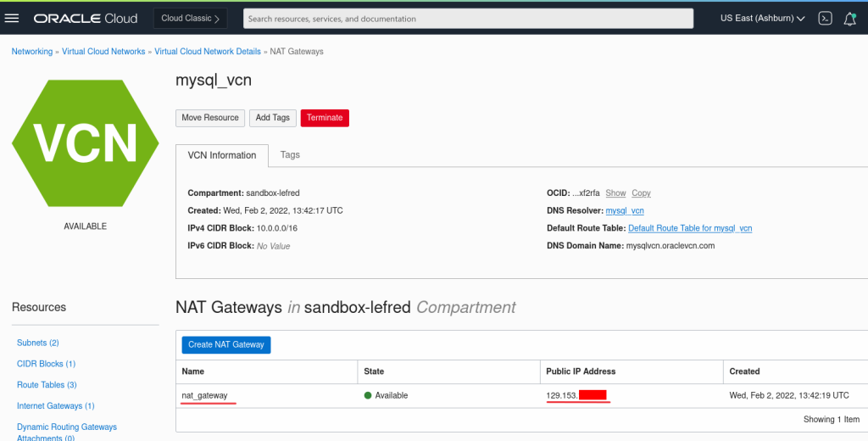Click the sandbox-lefred compartment value

[273, 193]
